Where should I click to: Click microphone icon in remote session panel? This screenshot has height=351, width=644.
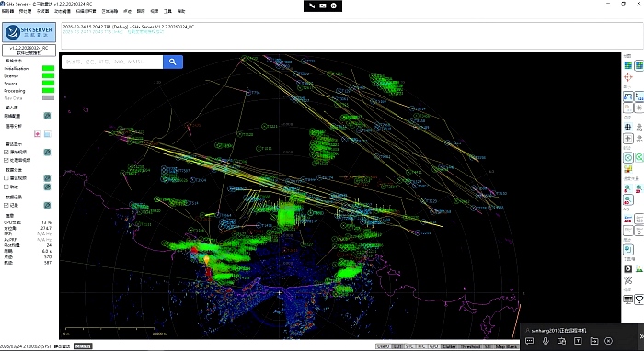pos(546,341)
